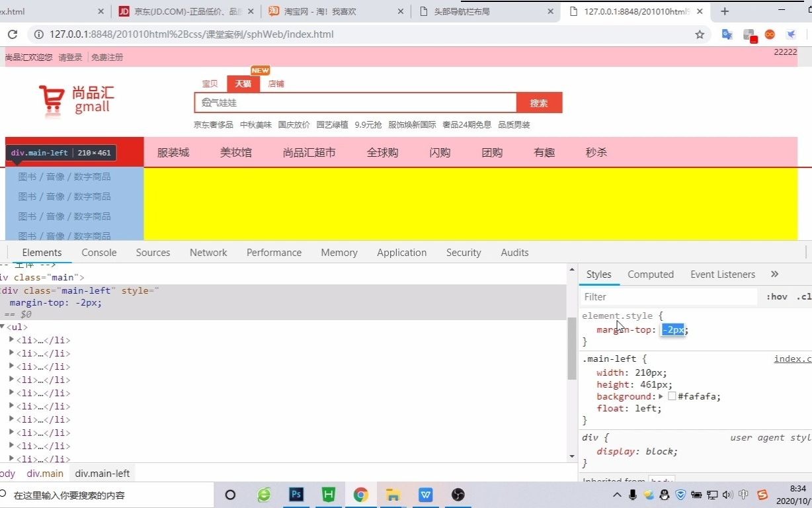
Task: Enable the :hov pseudo-class toggle in Styles
Action: tap(777, 296)
